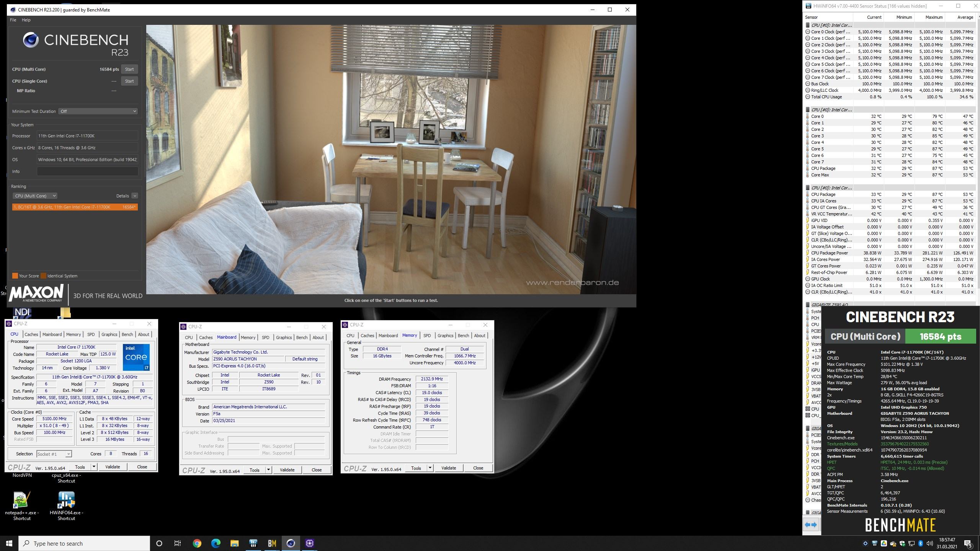Click the gear icon in system tray
This screenshot has width=980, height=551.
coord(865,543)
